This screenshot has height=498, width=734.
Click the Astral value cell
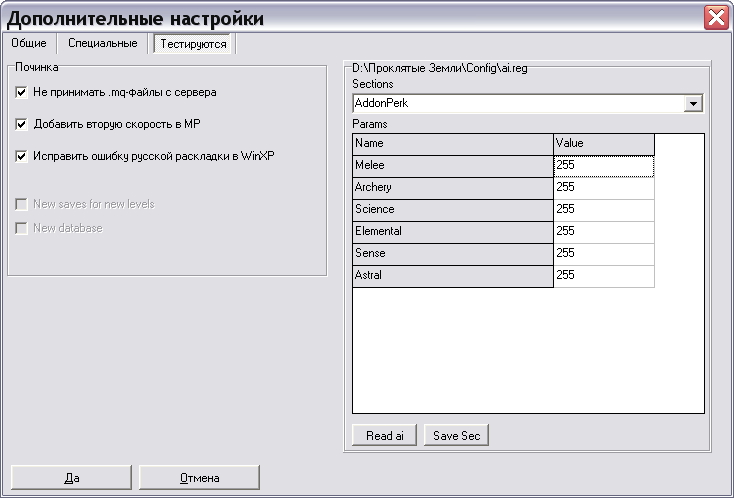(603, 275)
